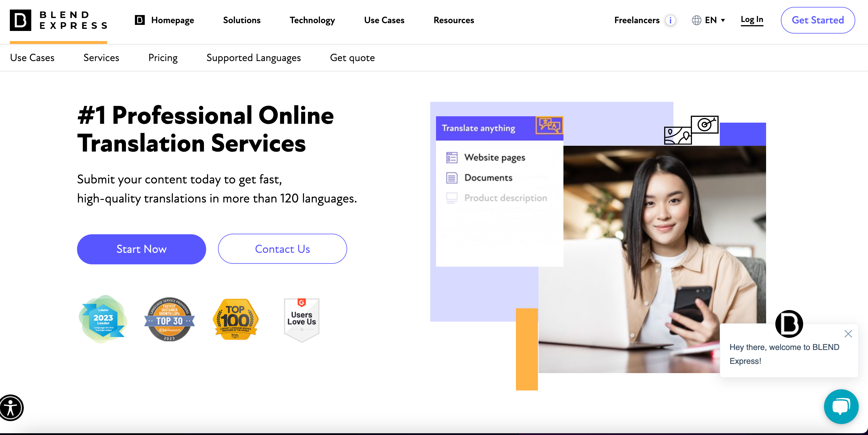Click the Documents icon
The height and width of the screenshot is (435, 868).
point(452,178)
